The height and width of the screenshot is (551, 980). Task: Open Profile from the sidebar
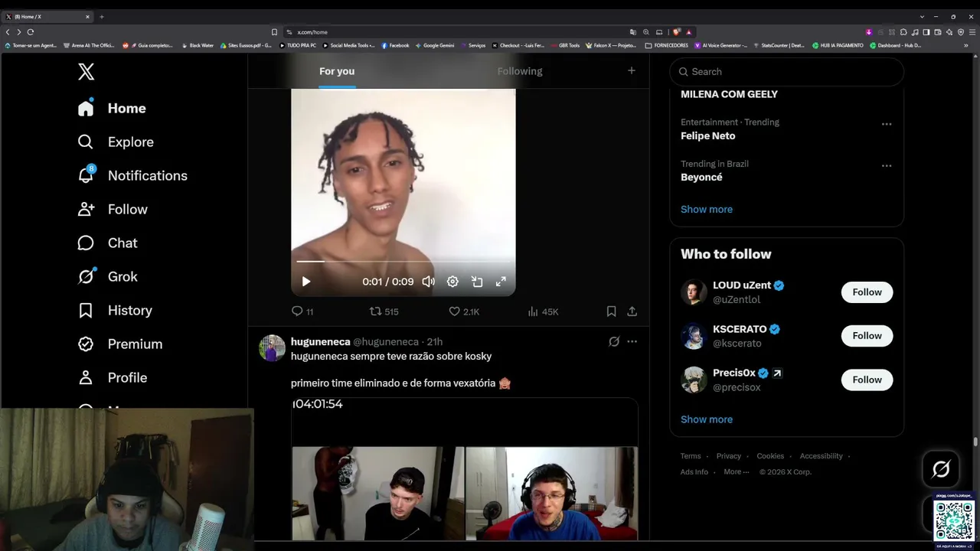[x=113, y=377]
